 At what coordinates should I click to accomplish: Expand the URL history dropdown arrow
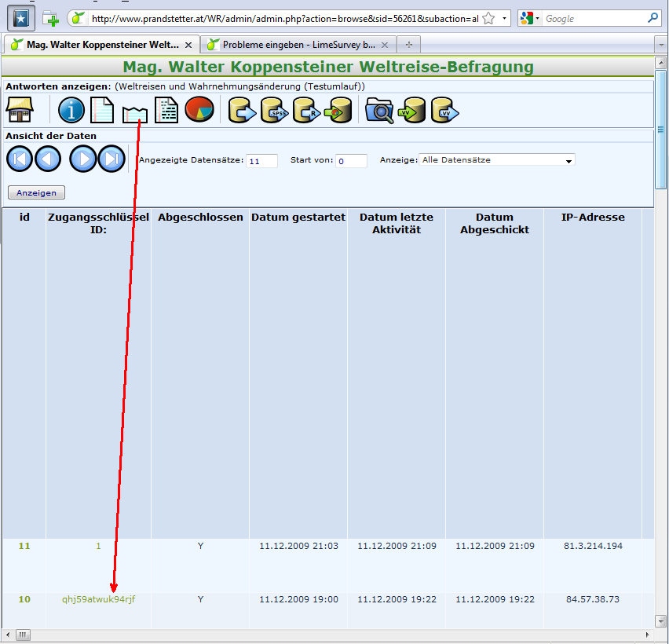[x=504, y=18]
